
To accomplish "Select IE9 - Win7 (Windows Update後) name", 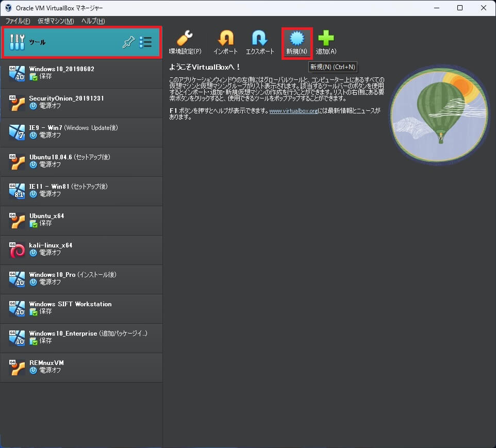I will [x=73, y=127].
